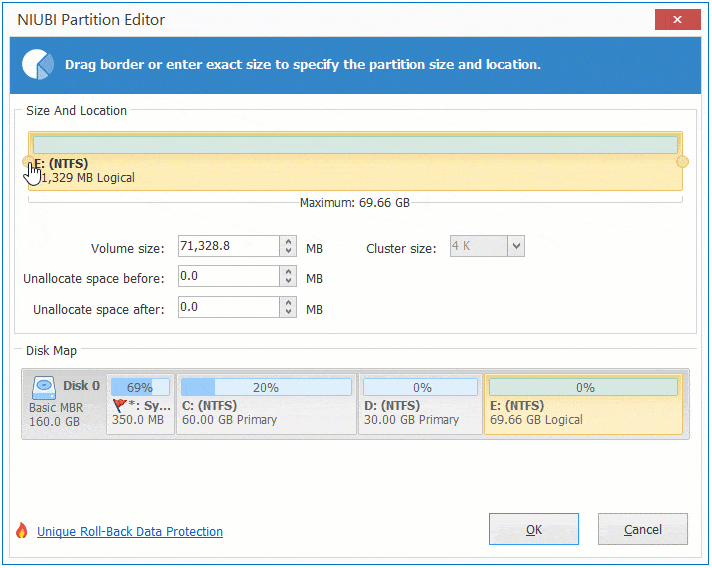Viewport: 712px width, 568px height.
Task: Click the left resize handle of E: partition
Action: (27, 162)
